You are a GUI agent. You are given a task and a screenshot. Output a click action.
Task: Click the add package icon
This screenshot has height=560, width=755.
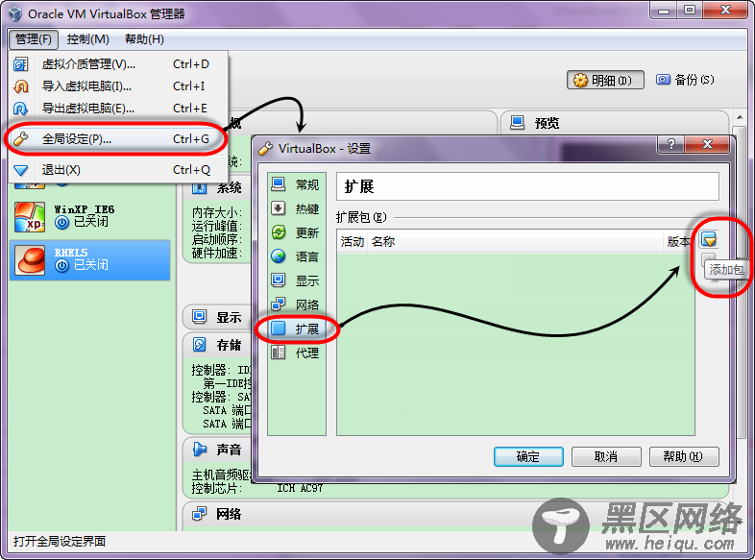[x=709, y=239]
